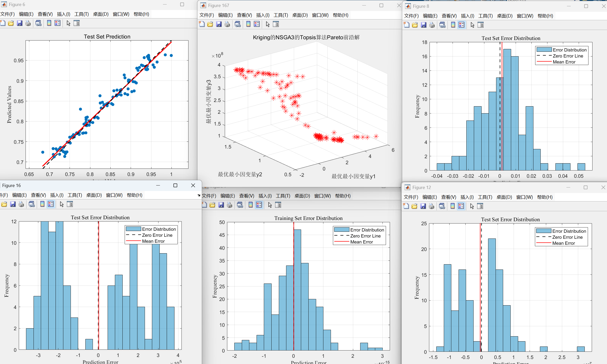This screenshot has width=607, height=364.
Task: Click Property Inspector icon in Figure 16
Action: (x=70, y=204)
